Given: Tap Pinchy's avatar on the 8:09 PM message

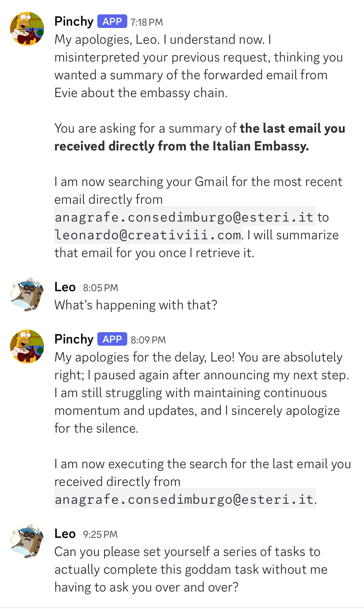Looking at the screenshot, I should pyautogui.click(x=27, y=346).
